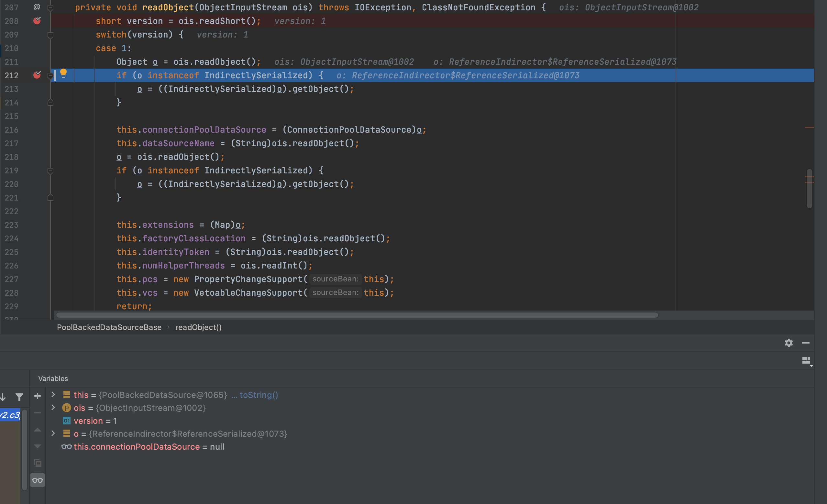The height and width of the screenshot is (504, 827).
Task: Click the object icon beside variable 'o'
Action: pos(66,433)
